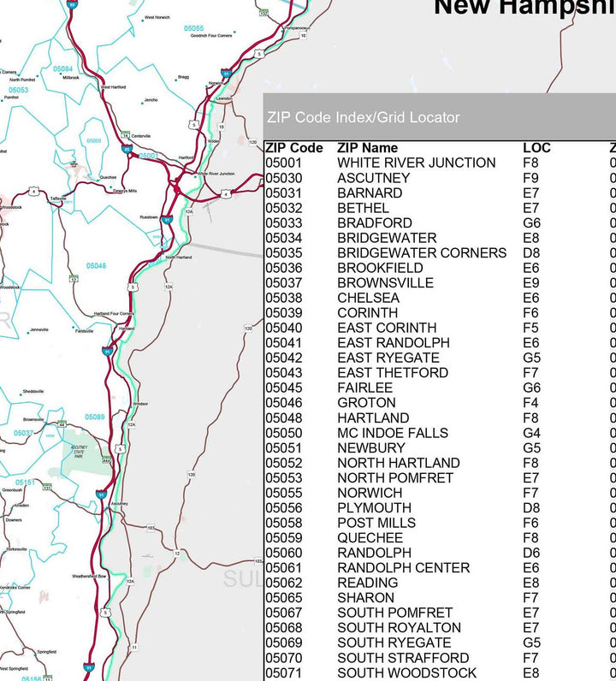Select the 05089 ZIP label near Windsor

coord(95,417)
